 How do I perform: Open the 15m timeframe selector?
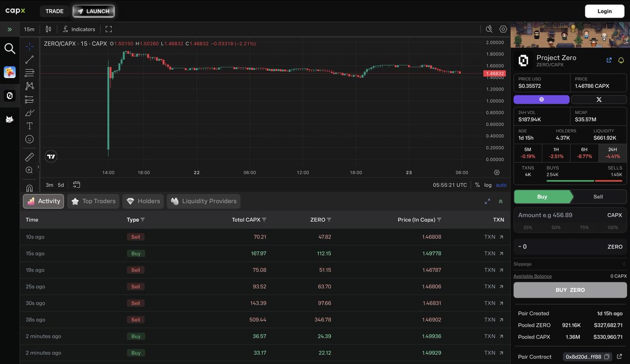[x=29, y=29]
